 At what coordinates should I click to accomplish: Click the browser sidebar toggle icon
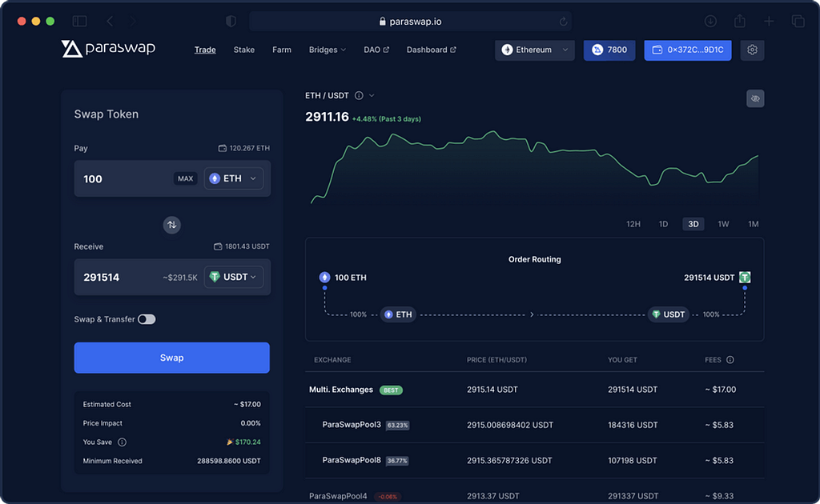coord(79,21)
